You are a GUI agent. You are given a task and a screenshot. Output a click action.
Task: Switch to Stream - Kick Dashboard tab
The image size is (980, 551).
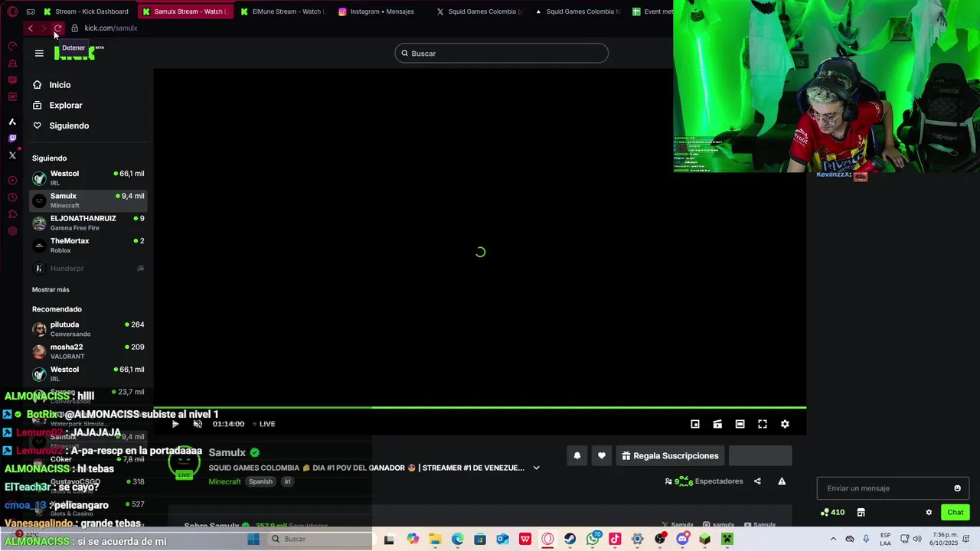(87, 11)
